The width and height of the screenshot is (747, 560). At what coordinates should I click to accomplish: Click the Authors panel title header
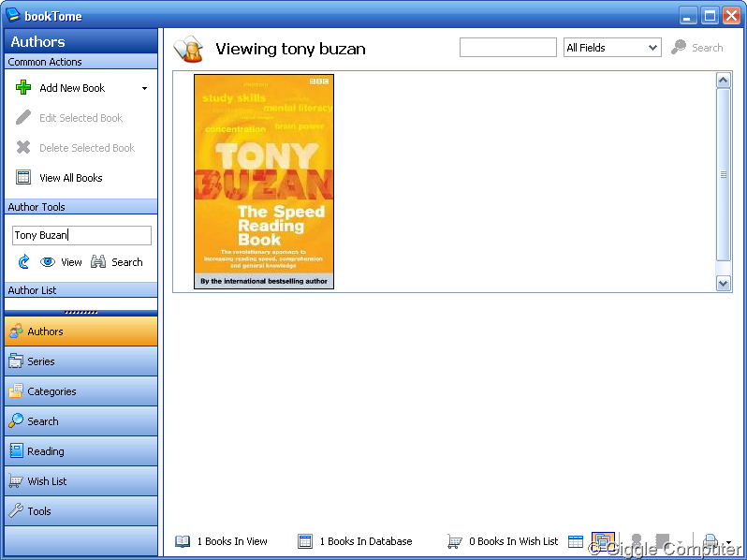(x=81, y=41)
